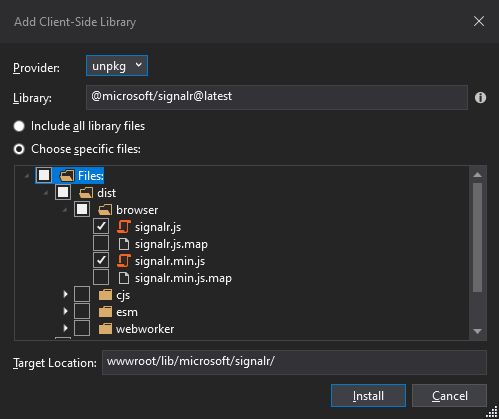Click the esm folder icon
The width and height of the screenshot is (499, 419).
pos(105,312)
